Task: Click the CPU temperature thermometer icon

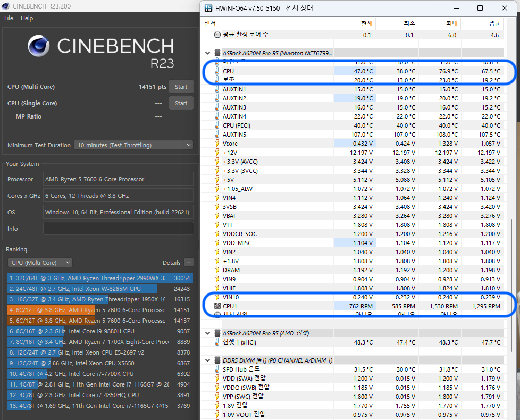Action: tap(217, 71)
